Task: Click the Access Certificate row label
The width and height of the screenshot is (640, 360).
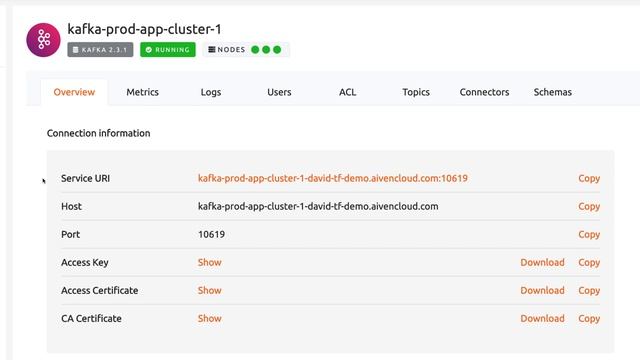Action: pos(100,291)
